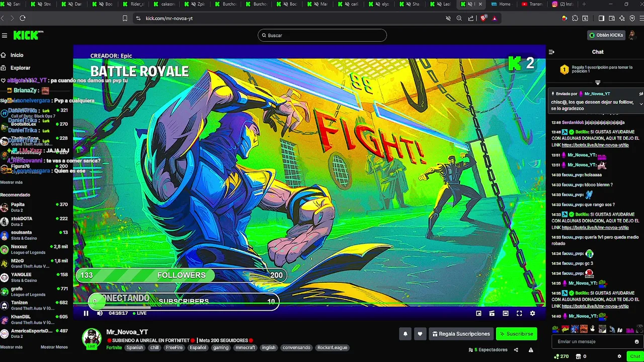Open recommended channel M2cG
This screenshot has width=644, height=362.
tap(34, 263)
